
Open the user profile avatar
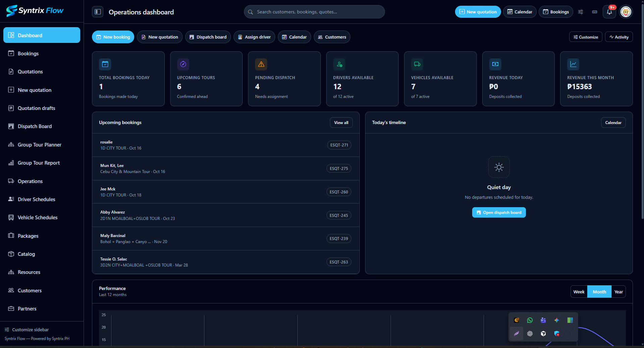(x=626, y=12)
